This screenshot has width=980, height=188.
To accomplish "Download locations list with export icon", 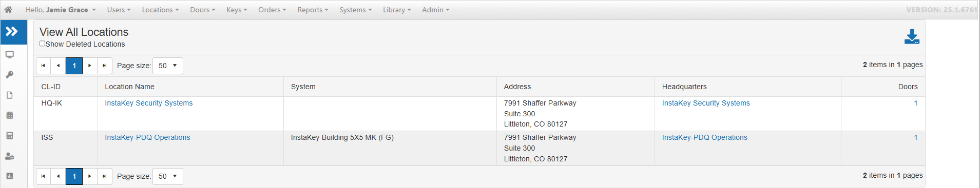I will 912,36.
